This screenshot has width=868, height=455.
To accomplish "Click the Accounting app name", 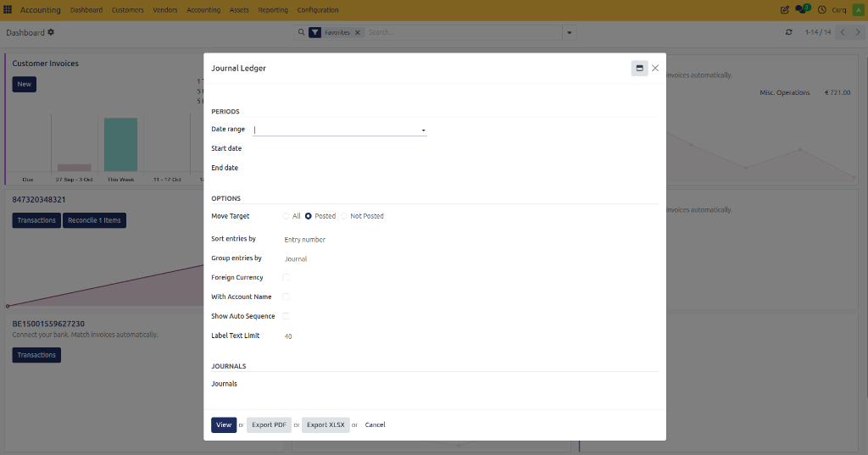I will click(41, 10).
